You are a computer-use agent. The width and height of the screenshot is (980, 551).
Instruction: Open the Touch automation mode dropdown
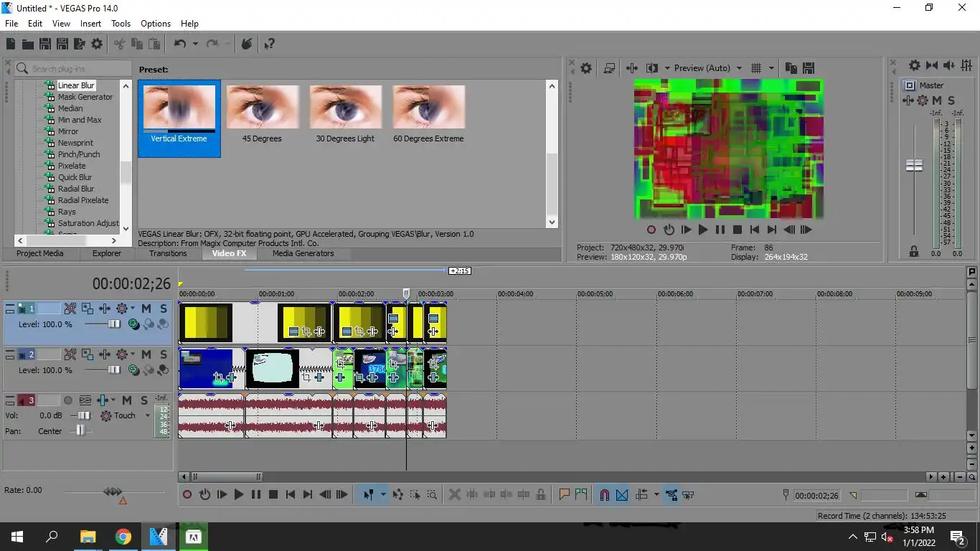148,415
